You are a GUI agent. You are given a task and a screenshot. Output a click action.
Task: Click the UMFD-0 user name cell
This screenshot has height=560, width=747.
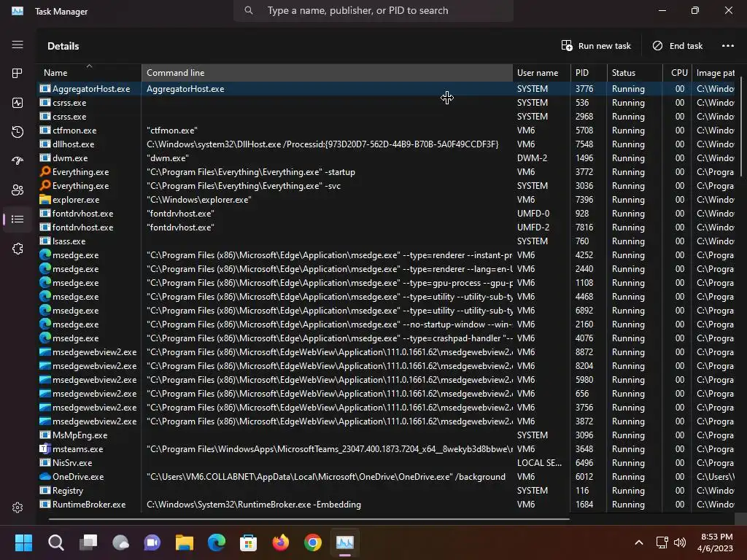(533, 214)
